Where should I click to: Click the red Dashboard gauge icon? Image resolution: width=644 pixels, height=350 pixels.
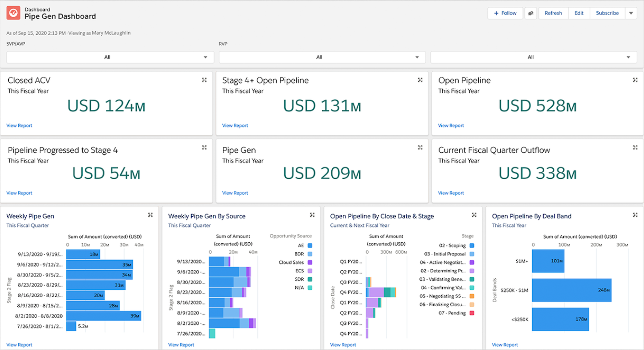(x=13, y=13)
